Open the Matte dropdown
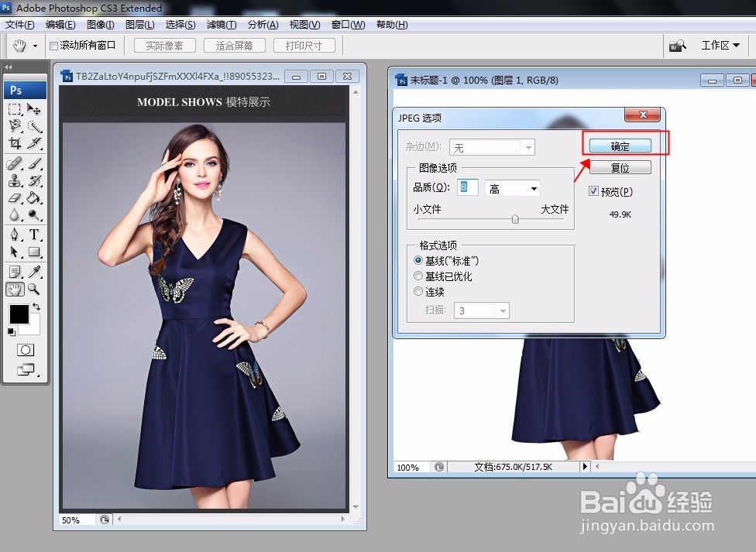 click(493, 148)
